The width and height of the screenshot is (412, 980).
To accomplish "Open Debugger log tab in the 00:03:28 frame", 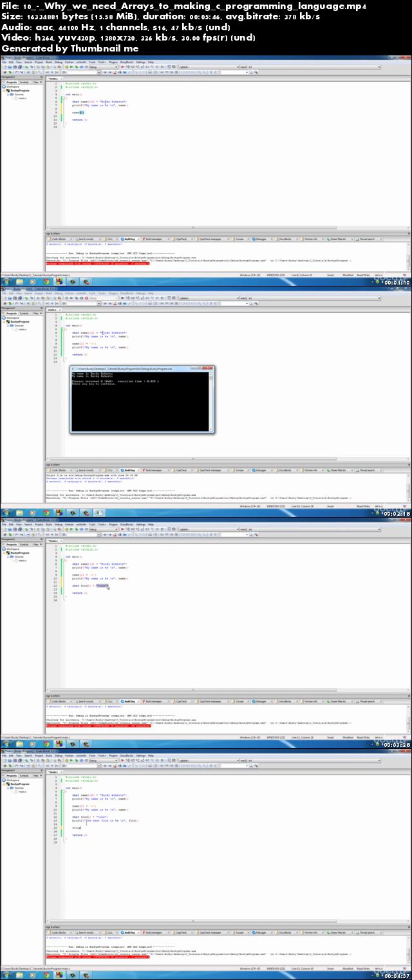I will [x=260, y=701].
